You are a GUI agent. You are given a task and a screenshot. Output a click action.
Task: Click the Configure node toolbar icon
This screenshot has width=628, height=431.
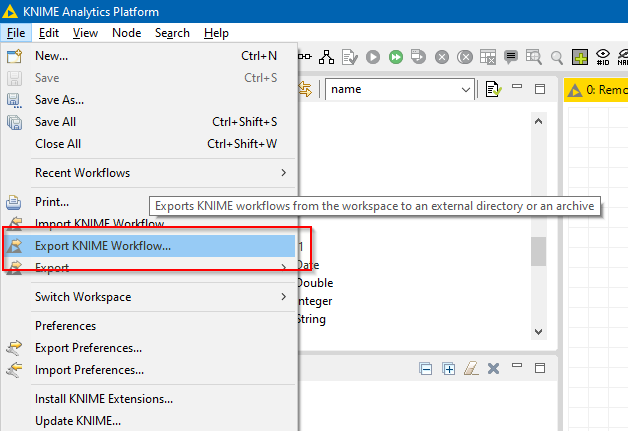coord(350,57)
